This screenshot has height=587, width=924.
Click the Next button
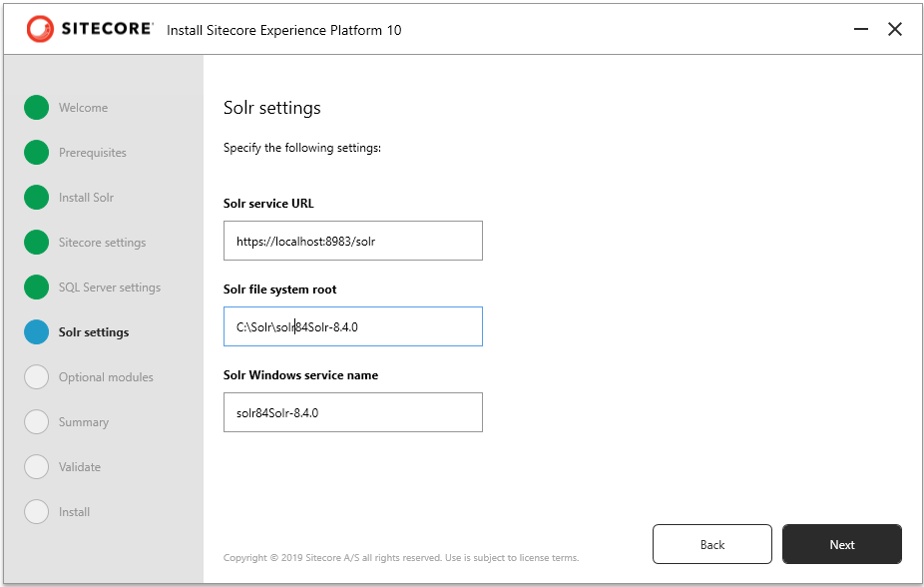[841, 544]
